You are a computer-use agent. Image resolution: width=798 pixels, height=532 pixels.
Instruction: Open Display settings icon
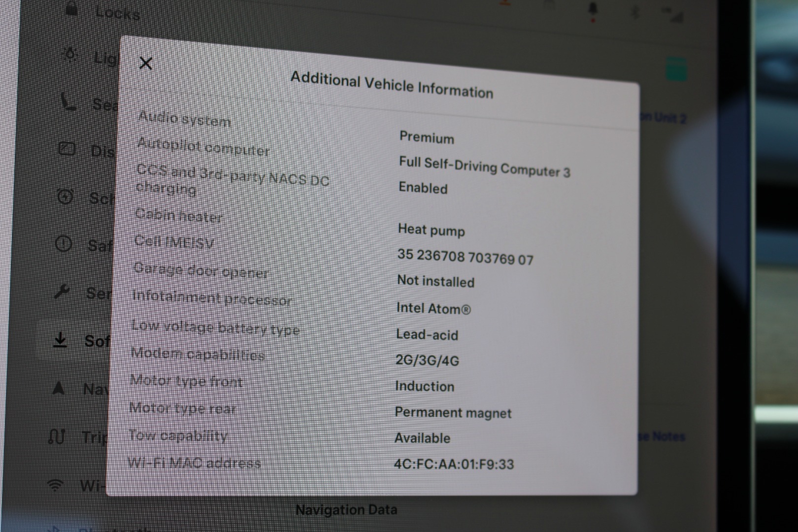click(67, 149)
